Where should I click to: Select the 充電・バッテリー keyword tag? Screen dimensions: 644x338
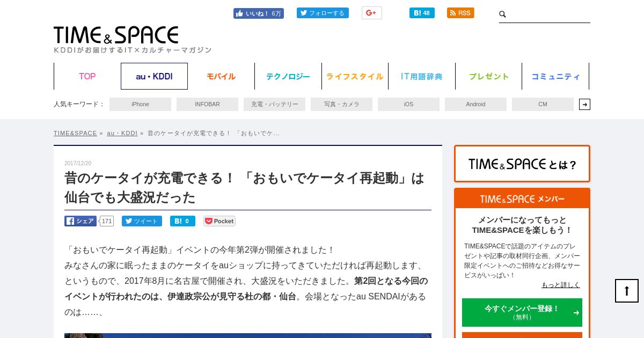pyautogui.click(x=274, y=104)
